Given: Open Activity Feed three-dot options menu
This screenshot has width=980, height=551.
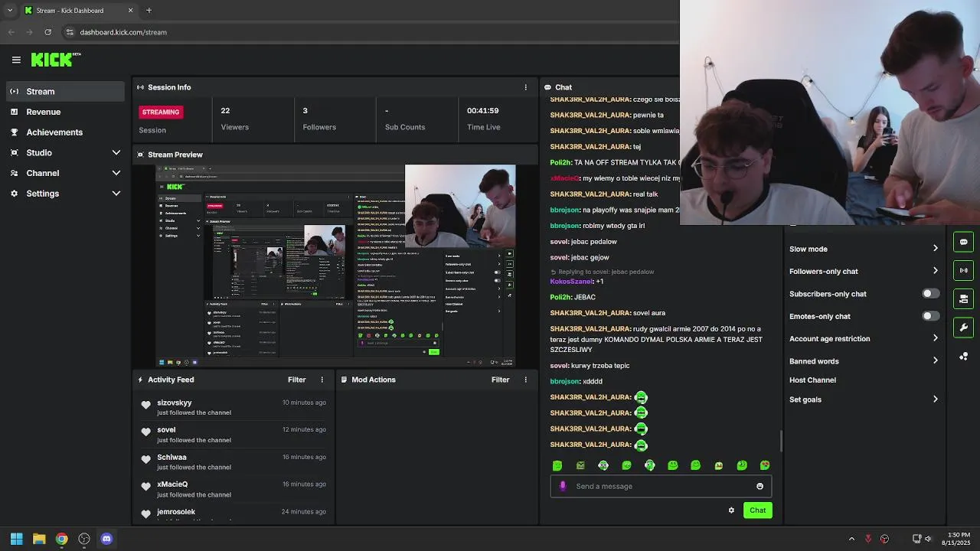Looking at the screenshot, I should pos(322,380).
